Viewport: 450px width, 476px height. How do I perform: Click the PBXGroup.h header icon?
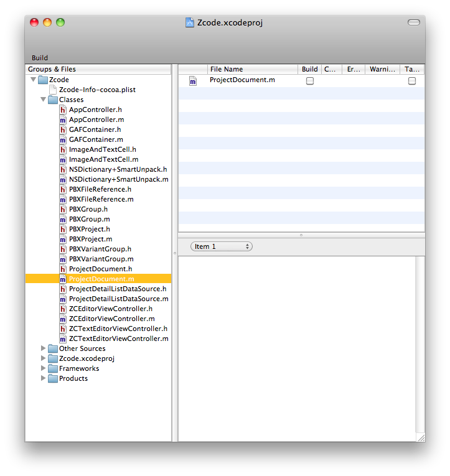point(62,209)
